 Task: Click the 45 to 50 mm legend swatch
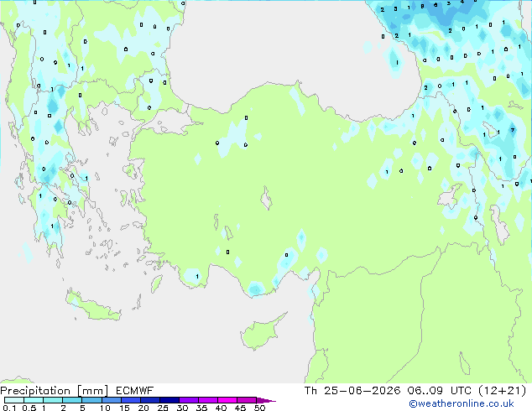click(247, 400)
